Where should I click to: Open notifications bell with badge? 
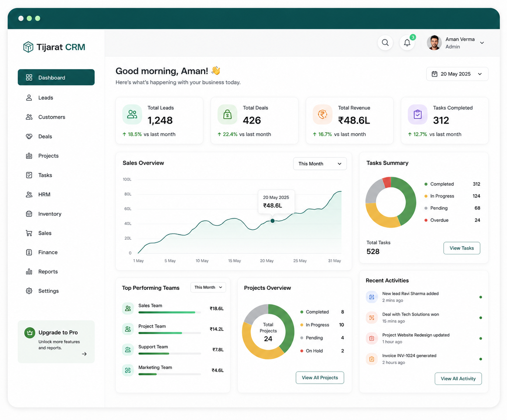407,43
